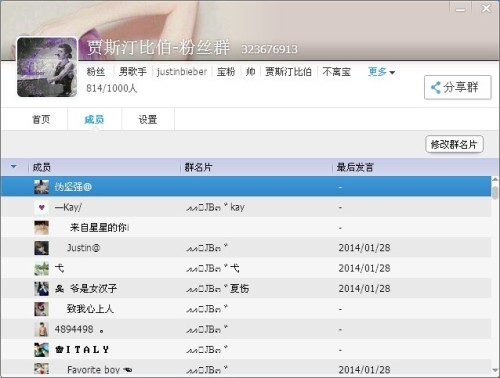This screenshot has width=500, height=378.
Task: Click the 帅 tag
Action: click(x=251, y=72)
